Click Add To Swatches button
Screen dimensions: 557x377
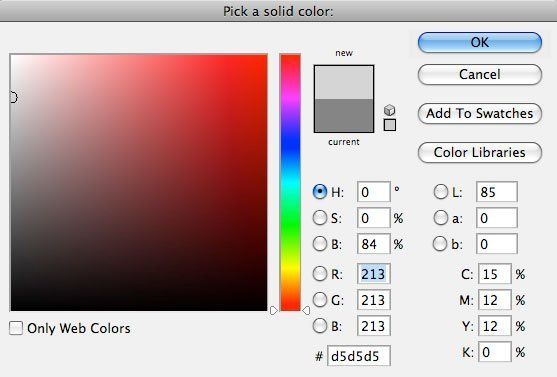coord(480,113)
